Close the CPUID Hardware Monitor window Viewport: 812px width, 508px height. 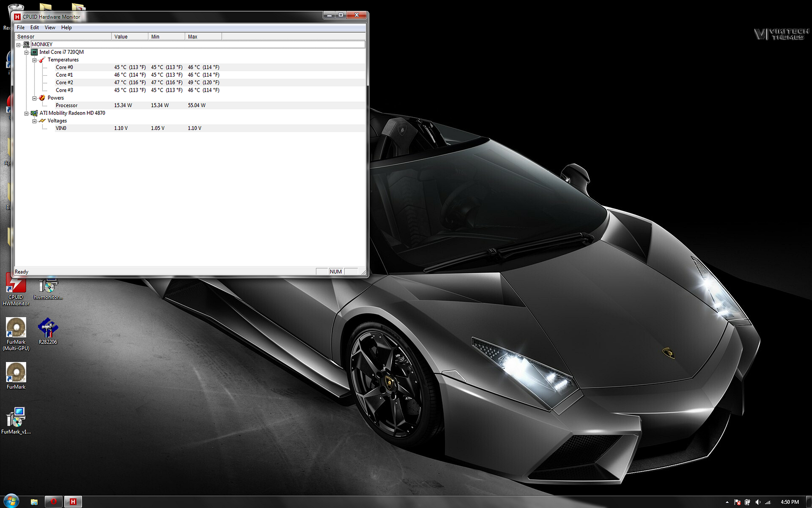click(x=357, y=15)
